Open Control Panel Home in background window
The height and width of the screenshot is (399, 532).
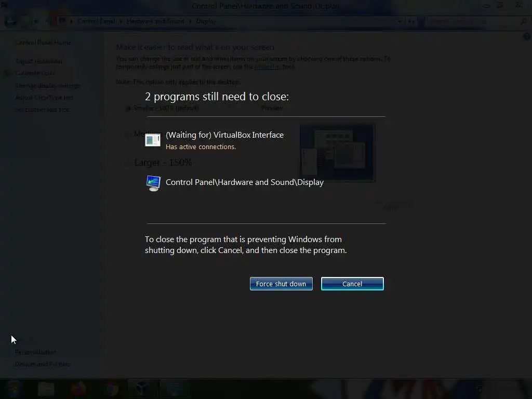(43, 43)
